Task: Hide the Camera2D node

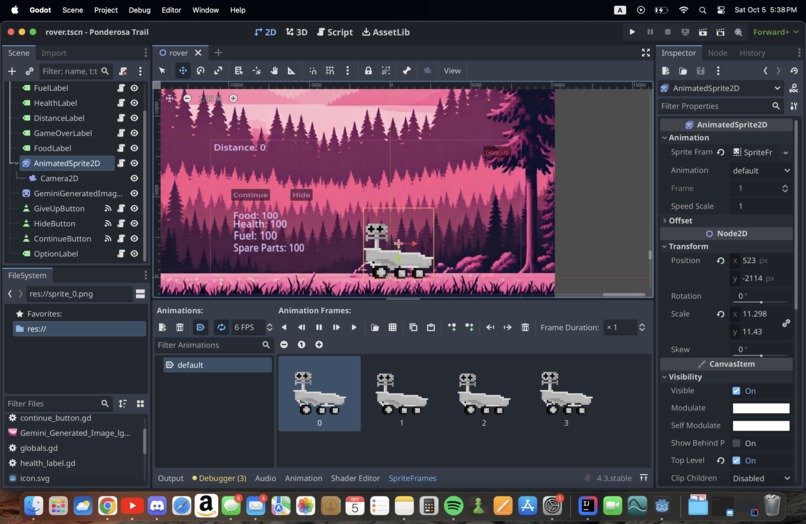Action: [134, 178]
